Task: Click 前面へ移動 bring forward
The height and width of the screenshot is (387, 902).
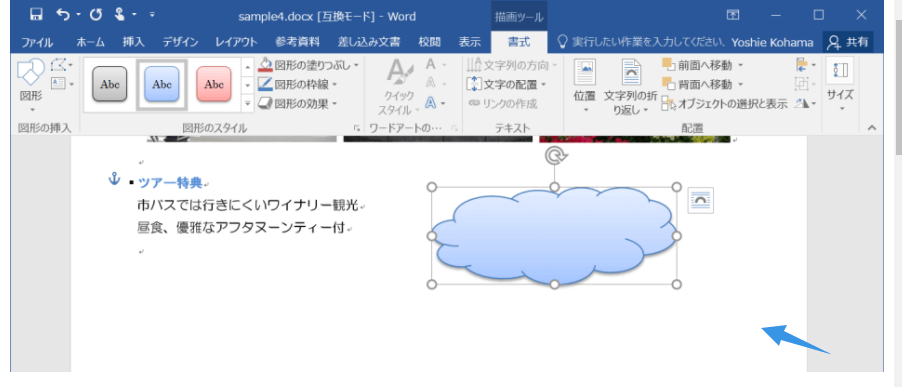Action: pos(697,65)
